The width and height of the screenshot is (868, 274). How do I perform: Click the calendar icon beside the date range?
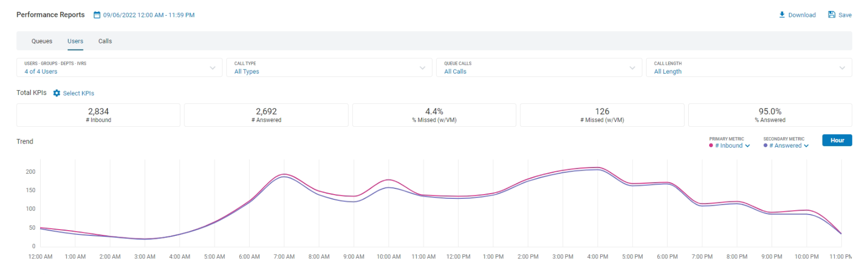(97, 15)
